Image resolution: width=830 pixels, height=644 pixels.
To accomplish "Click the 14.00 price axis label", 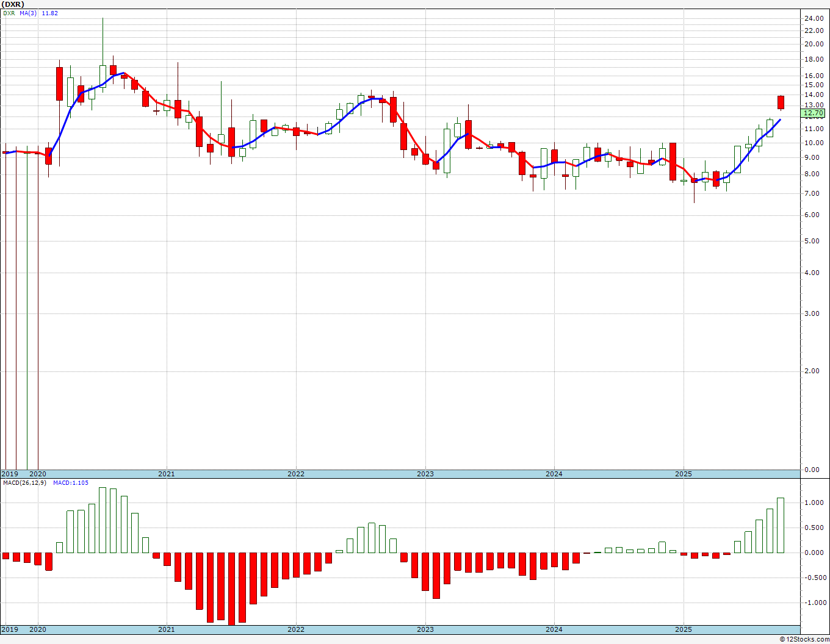I will pos(814,95).
